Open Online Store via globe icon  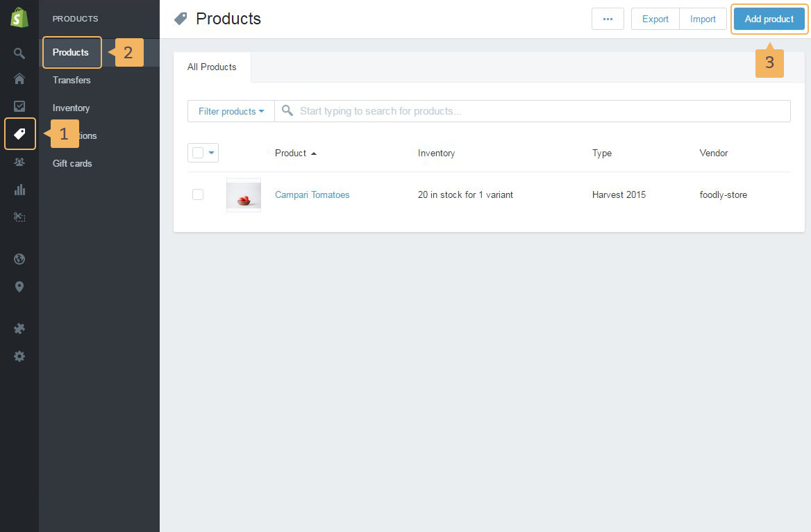19,259
